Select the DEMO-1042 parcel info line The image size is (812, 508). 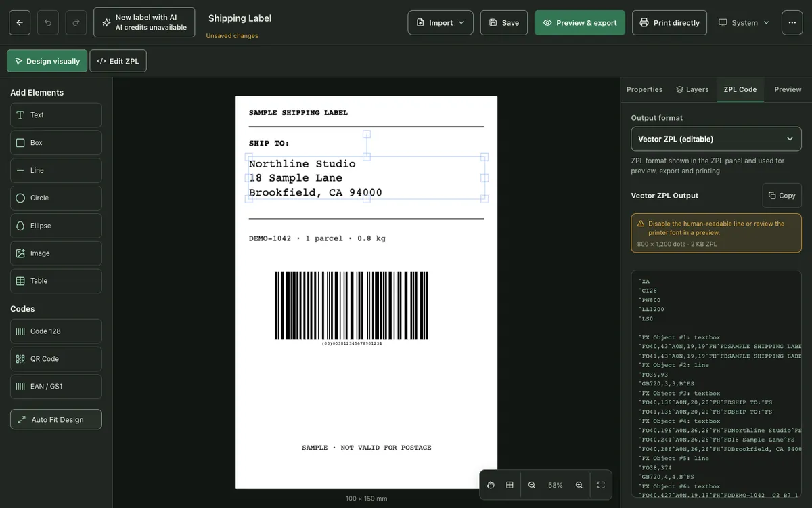coord(317,238)
